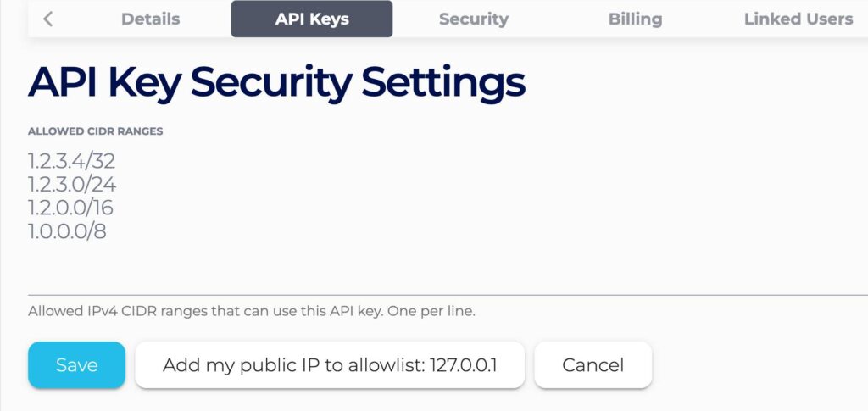Click the 1.0.0.0/8 CIDR entry

[67, 230]
